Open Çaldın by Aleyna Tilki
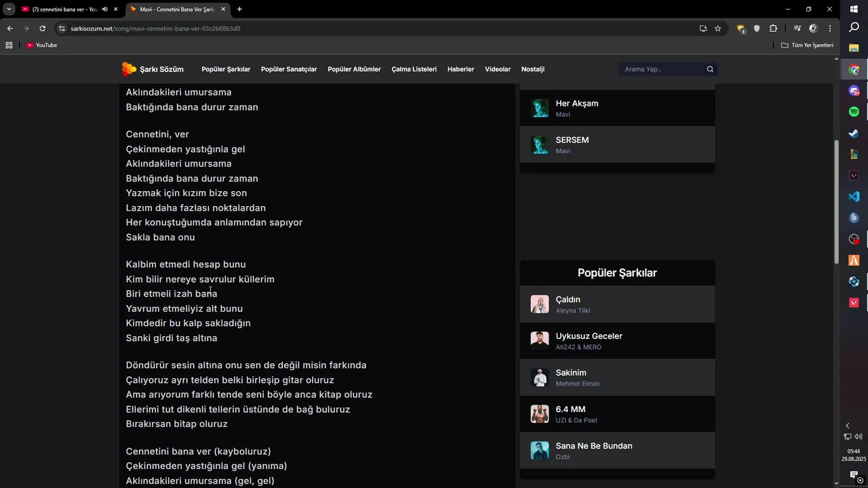Viewport: 868px width, 488px height. [x=617, y=304]
